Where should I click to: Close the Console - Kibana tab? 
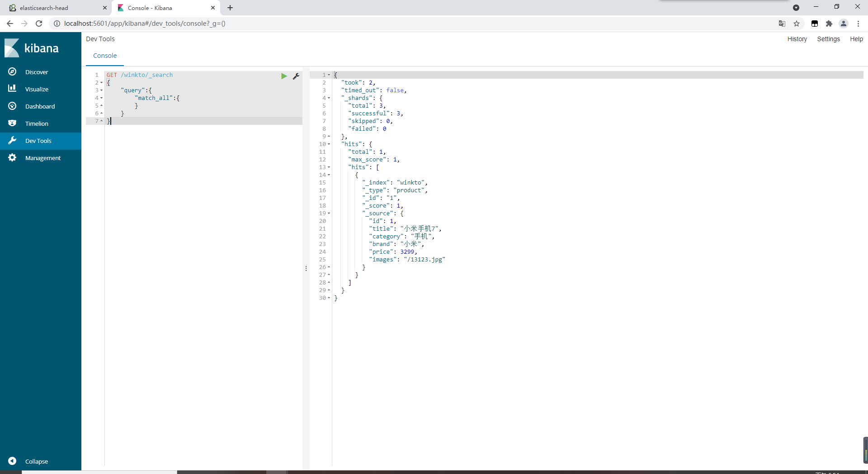(x=213, y=8)
